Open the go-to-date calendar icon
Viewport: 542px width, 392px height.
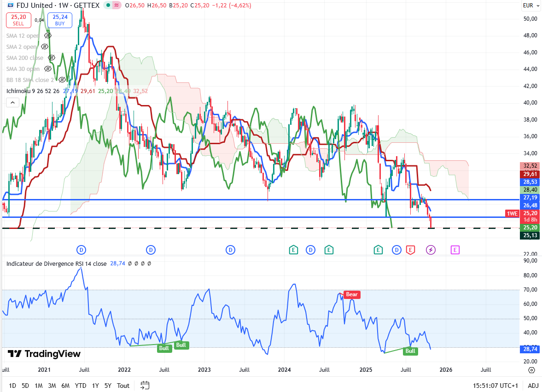click(145, 386)
